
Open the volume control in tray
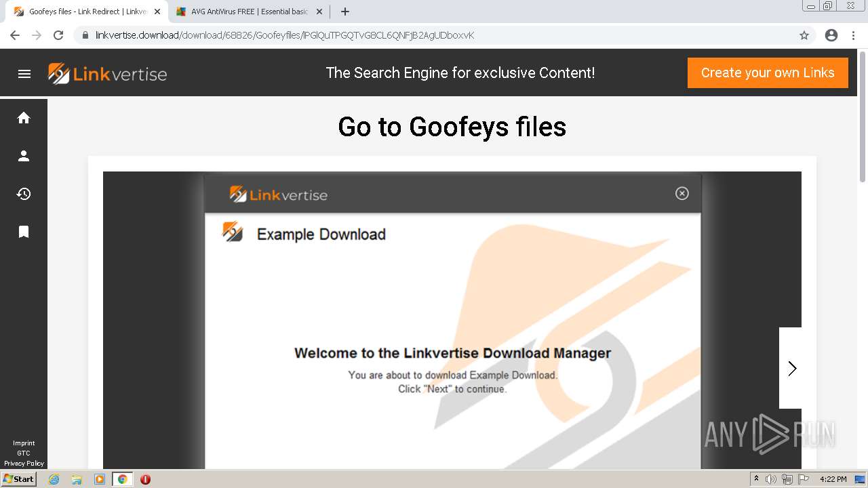coord(771,479)
